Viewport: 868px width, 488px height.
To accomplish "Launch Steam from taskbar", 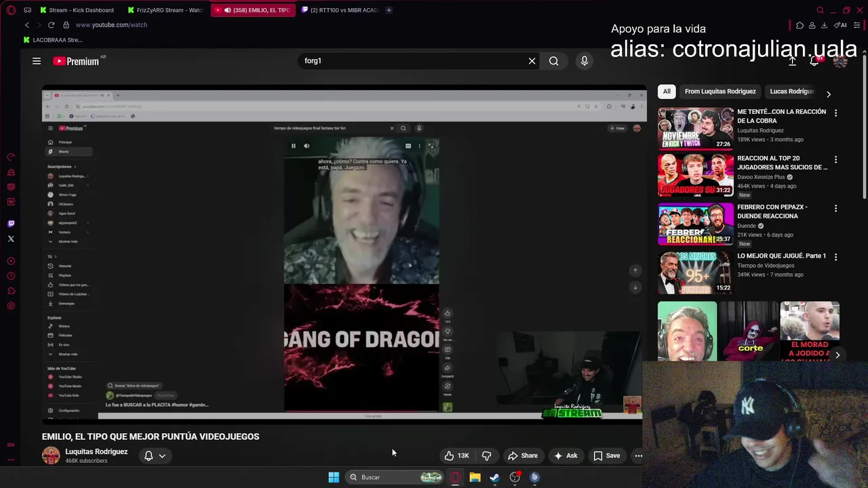I will click(x=494, y=477).
